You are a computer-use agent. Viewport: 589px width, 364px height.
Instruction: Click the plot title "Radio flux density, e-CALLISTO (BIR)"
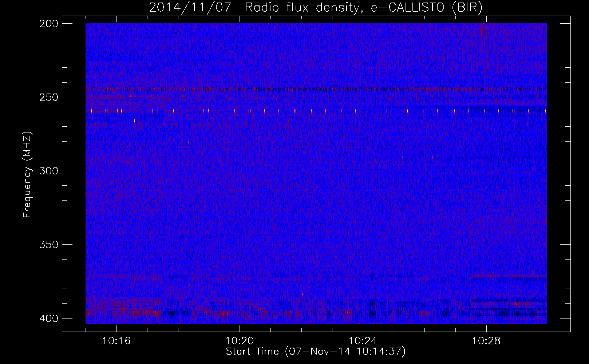pos(363,8)
